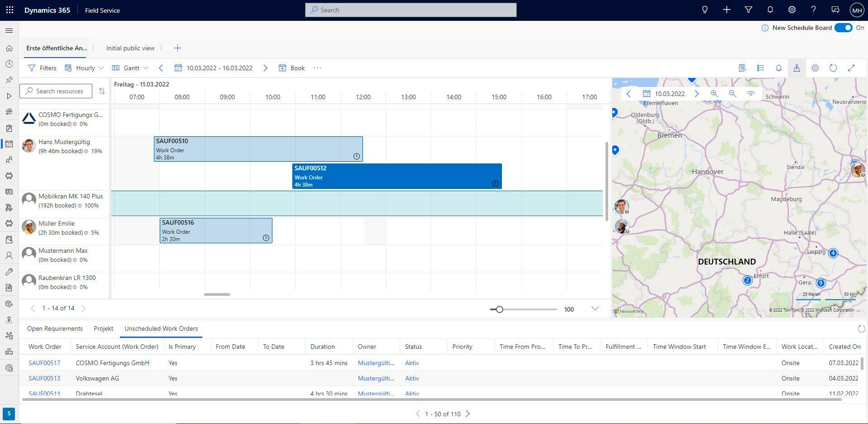The image size is (868, 424).
Task: Open Pinned items in sidebar
Action: tap(9, 80)
